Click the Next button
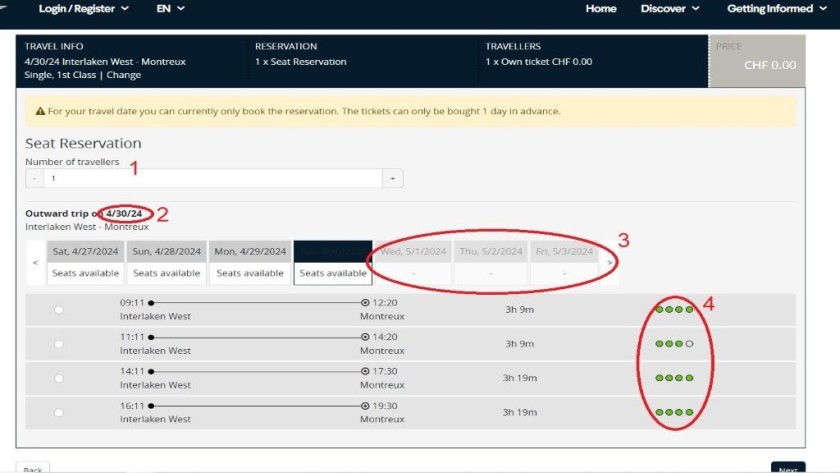 pos(788,468)
